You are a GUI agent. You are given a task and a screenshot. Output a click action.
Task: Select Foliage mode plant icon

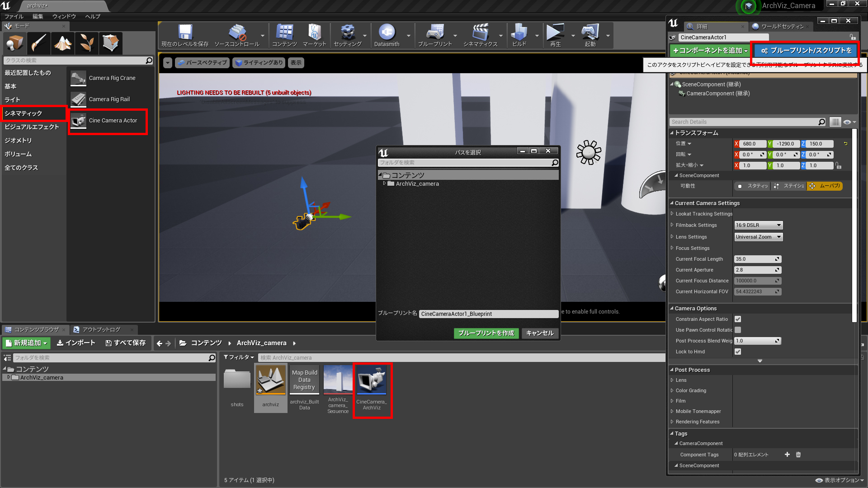point(86,43)
